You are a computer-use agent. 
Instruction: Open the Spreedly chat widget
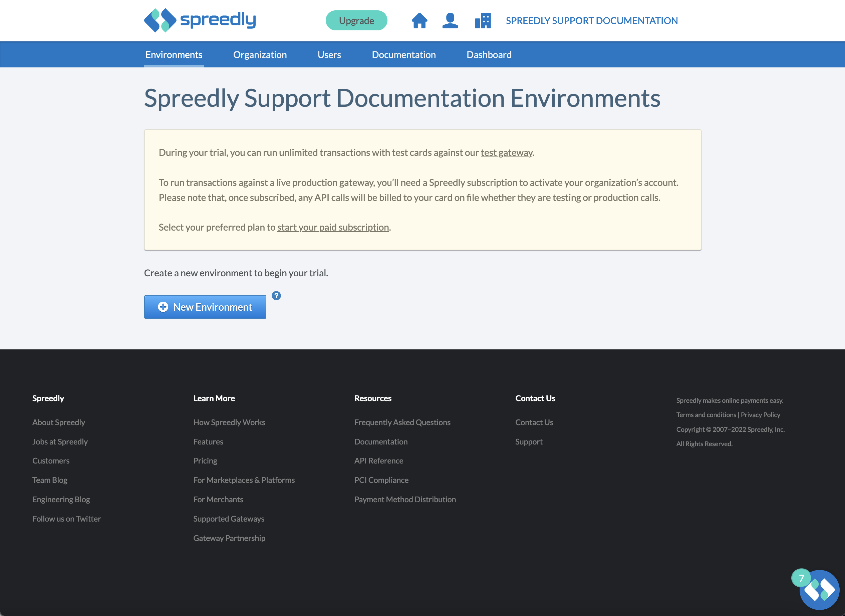pyautogui.click(x=819, y=590)
